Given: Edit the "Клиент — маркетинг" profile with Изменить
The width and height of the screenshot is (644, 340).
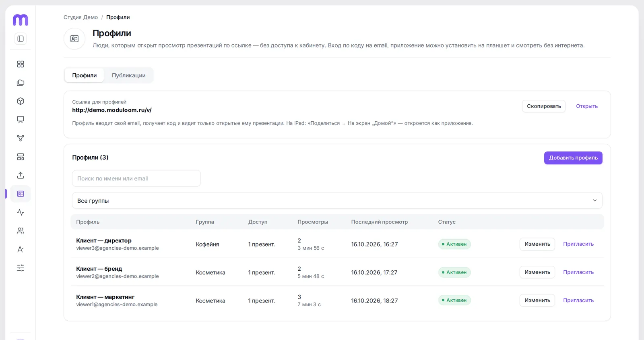Looking at the screenshot, I should tap(537, 301).
